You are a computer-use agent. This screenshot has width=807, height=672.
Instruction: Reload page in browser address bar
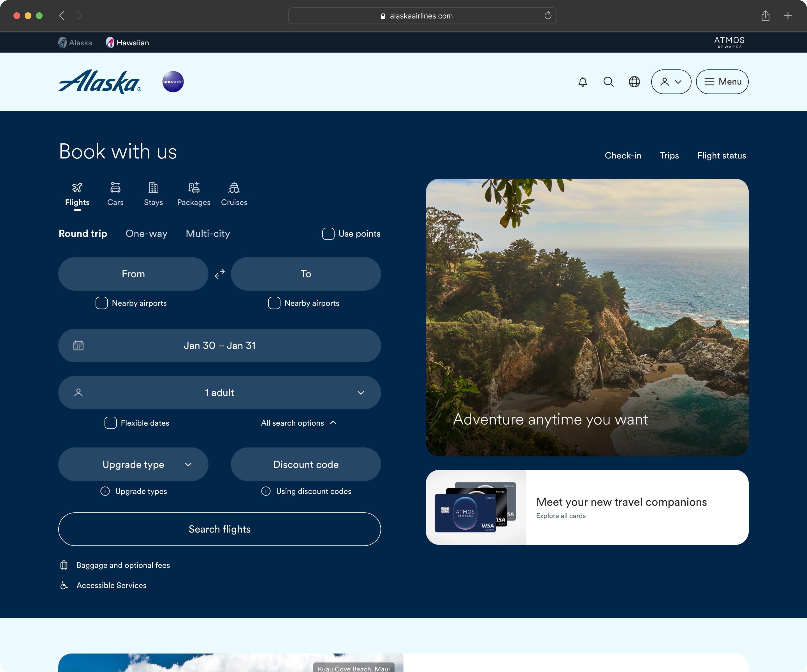coord(548,16)
